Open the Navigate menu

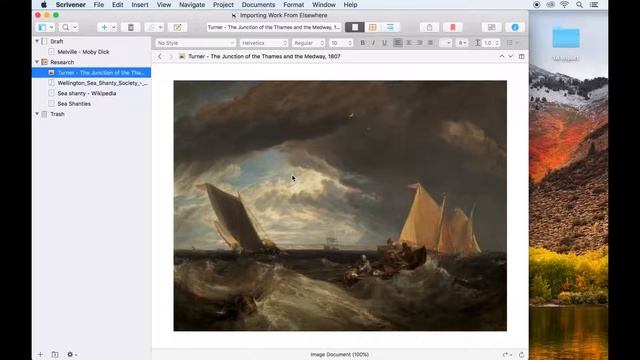coord(192,5)
